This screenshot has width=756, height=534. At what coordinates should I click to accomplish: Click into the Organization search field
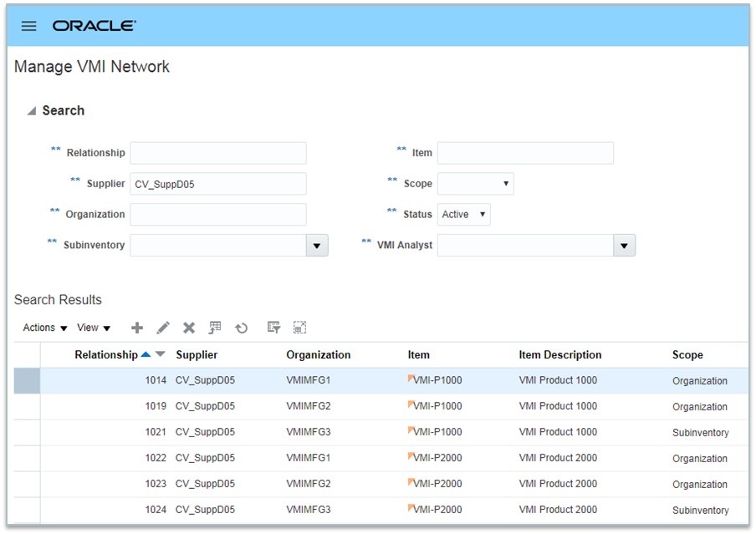[x=218, y=215]
